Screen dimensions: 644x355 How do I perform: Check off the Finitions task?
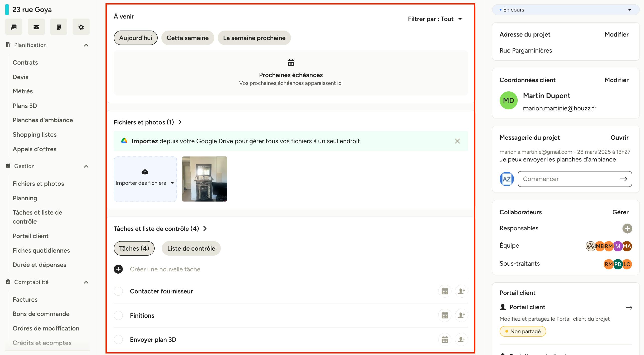(x=118, y=315)
